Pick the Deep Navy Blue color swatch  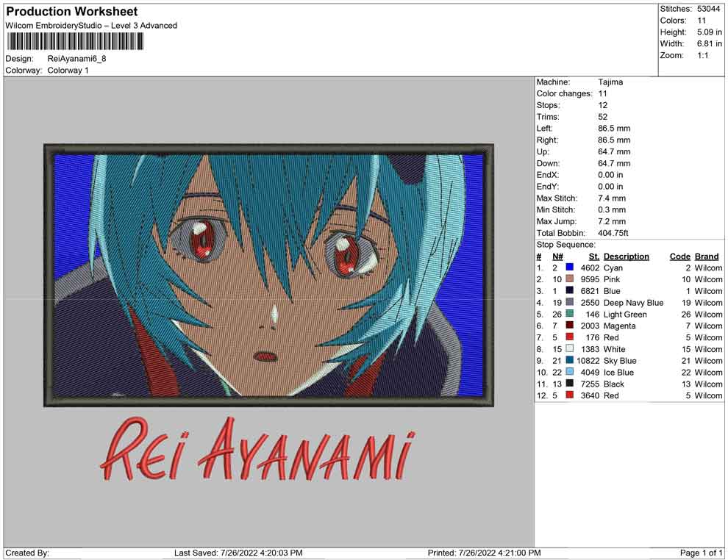[569, 303]
